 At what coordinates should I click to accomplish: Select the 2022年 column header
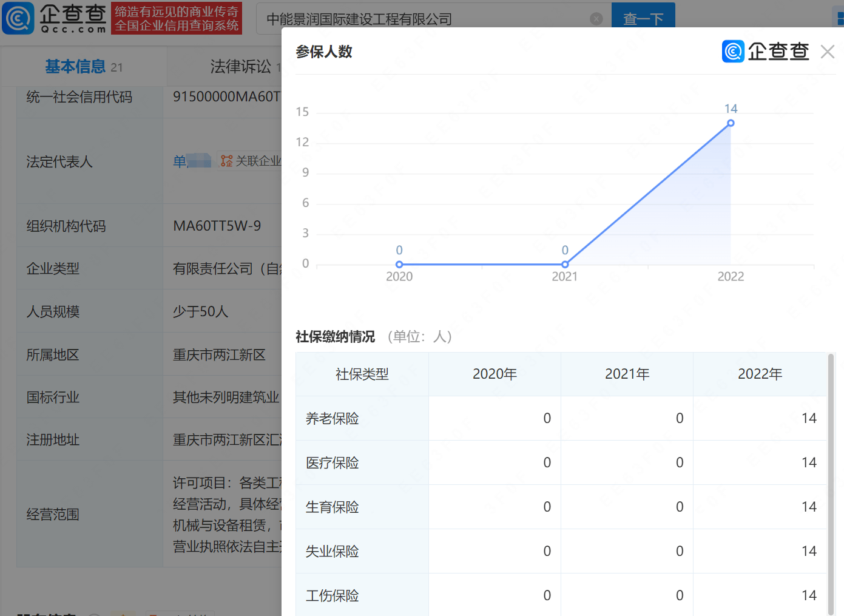point(760,374)
